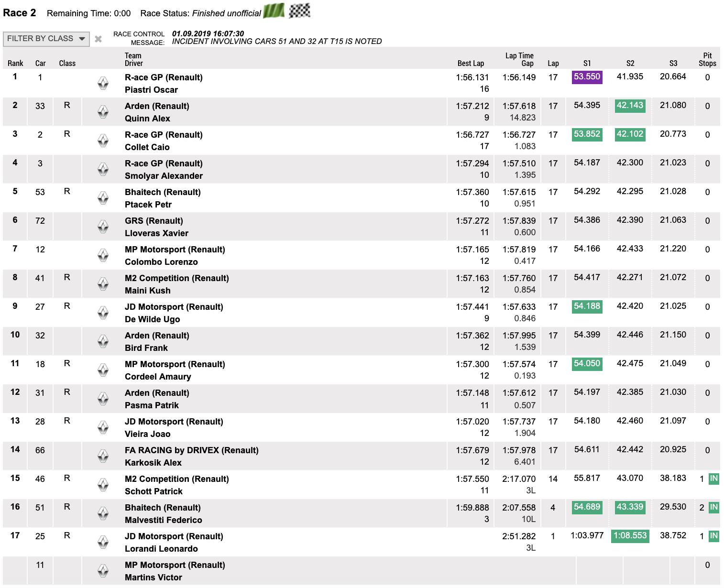Click the chequered flag icon
Image resolution: width=724 pixels, height=588 pixels.
click(x=300, y=11)
